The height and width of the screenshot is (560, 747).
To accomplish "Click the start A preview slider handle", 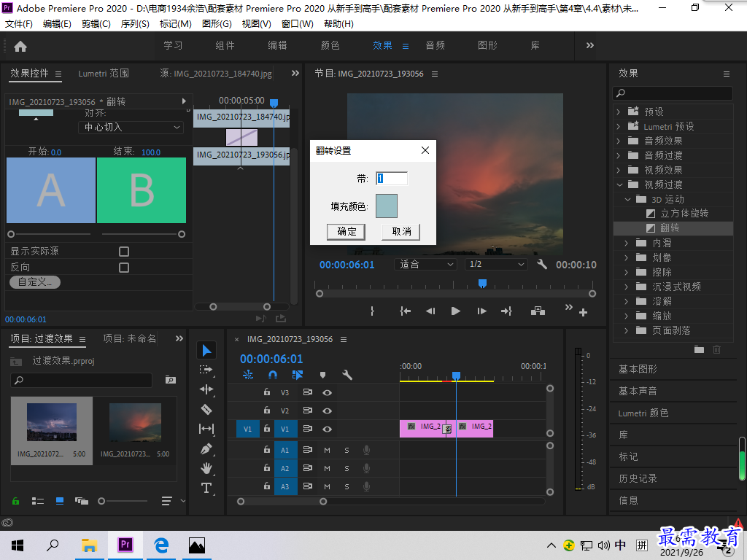I will pos(11,234).
